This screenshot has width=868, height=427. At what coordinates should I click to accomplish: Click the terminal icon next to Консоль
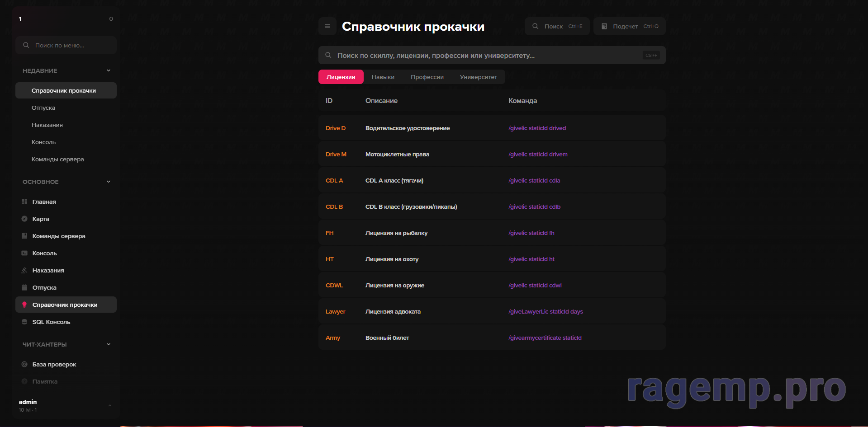[24, 253]
